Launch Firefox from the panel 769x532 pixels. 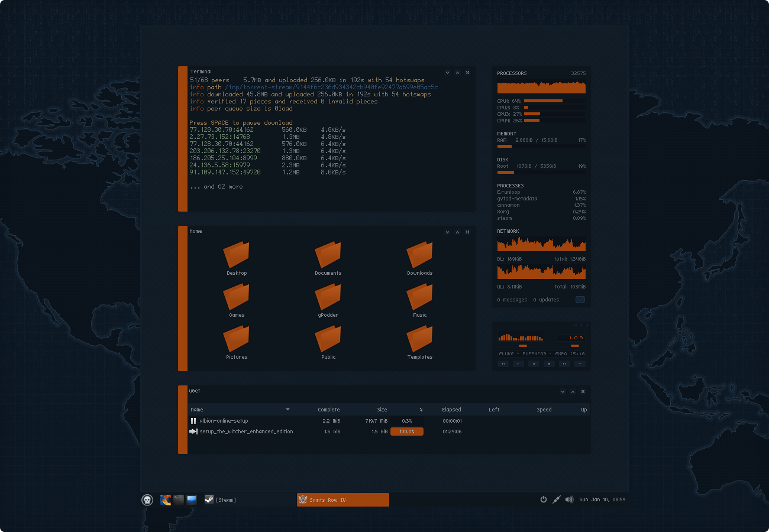(x=166, y=500)
